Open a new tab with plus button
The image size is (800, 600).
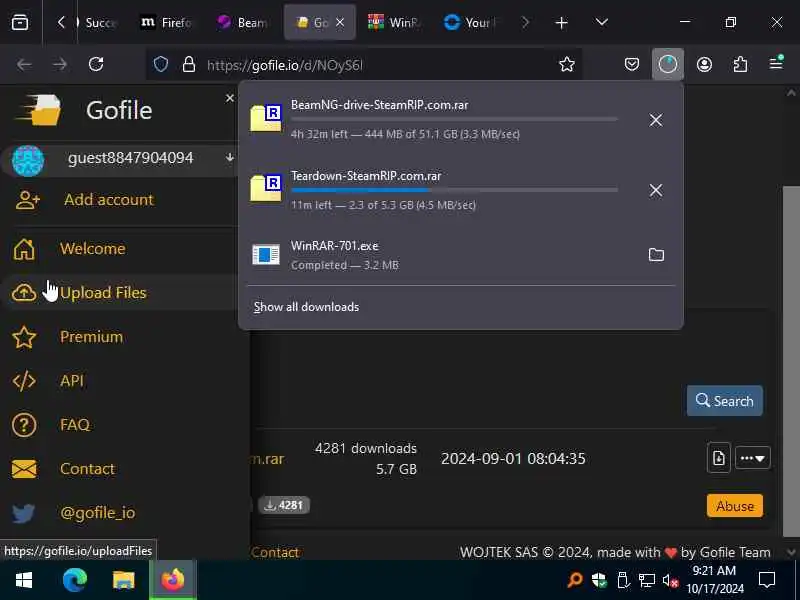click(561, 23)
